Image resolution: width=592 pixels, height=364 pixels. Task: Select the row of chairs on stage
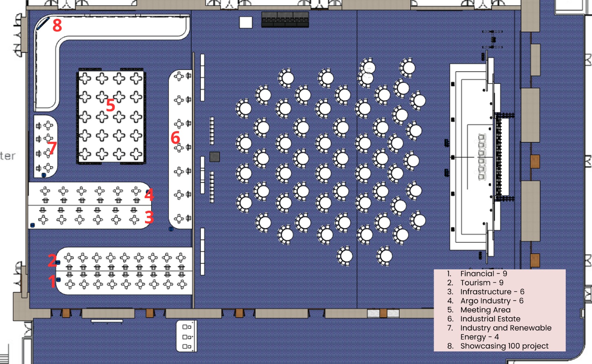coord(482,157)
